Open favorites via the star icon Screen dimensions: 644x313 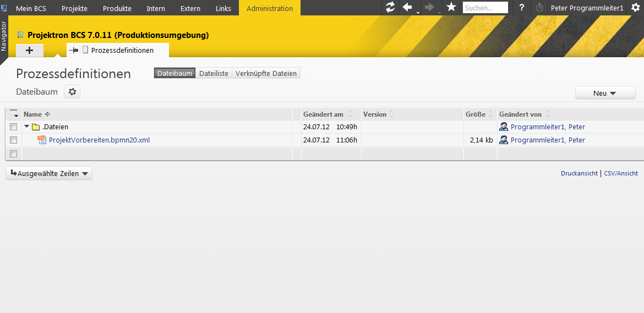(x=451, y=7)
